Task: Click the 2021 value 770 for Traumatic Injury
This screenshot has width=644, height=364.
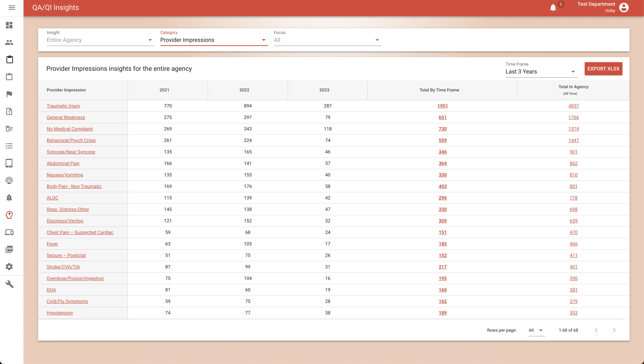Action: coord(168,106)
